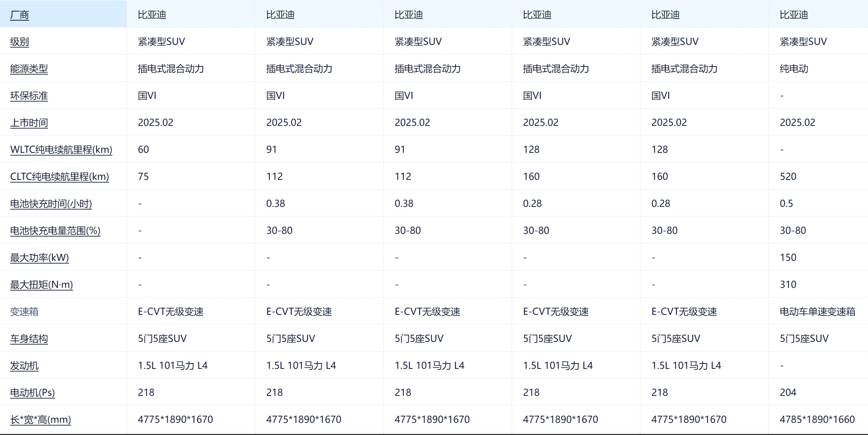This screenshot has height=435, width=868.
Task: Select the first column 4775*1890*1670 cell
Action: click(x=175, y=420)
